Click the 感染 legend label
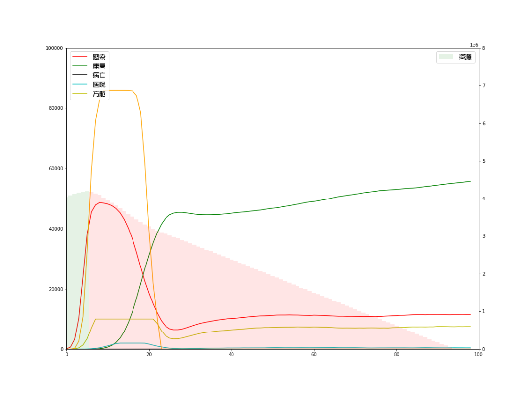The image size is (532, 399). pos(99,57)
